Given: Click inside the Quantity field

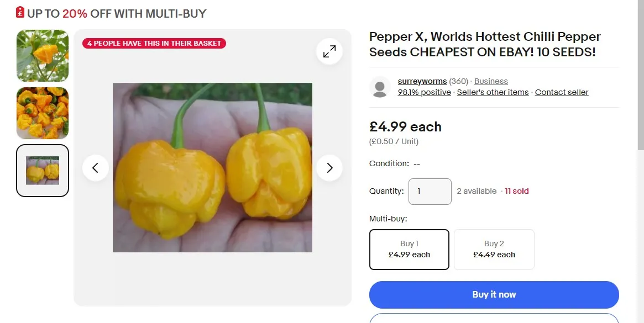Looking at the screenshot, I should click(430, 191).
